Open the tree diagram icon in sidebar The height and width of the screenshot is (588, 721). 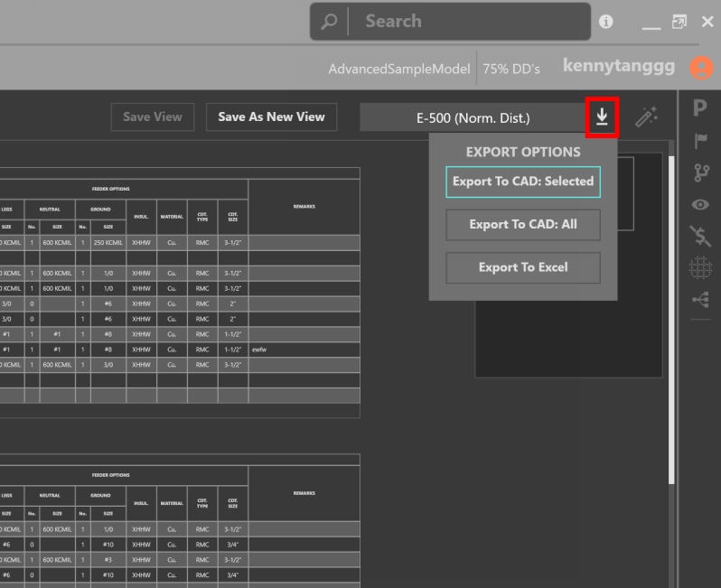(701, 300)
